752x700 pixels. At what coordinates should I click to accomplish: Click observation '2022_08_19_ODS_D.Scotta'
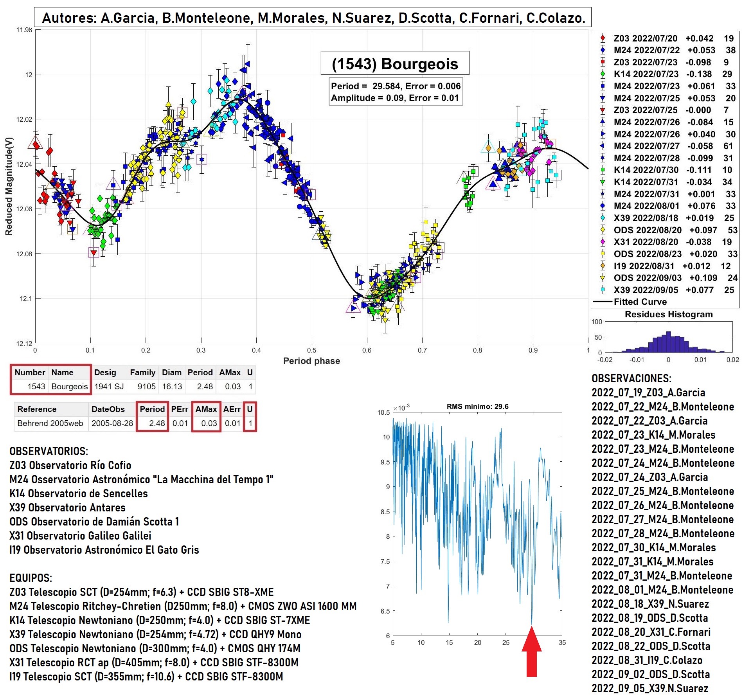pyautogui.click(x=650, y=618)
